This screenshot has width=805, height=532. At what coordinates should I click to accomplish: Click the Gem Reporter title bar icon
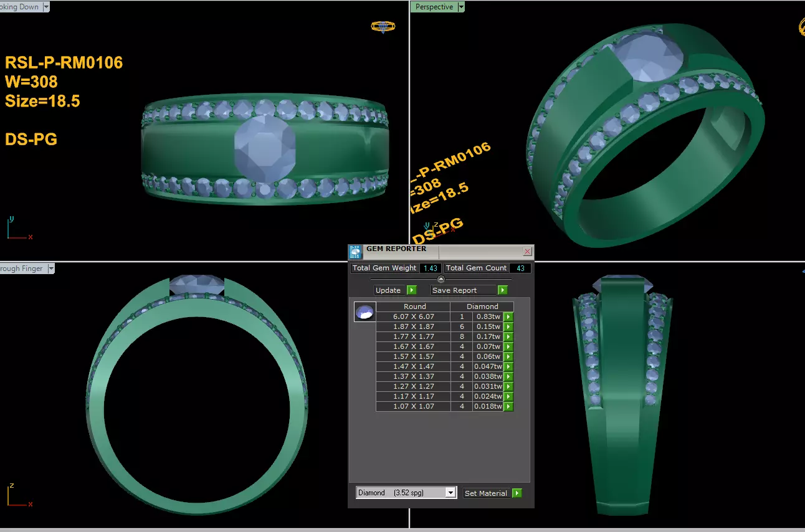[355, 252]
